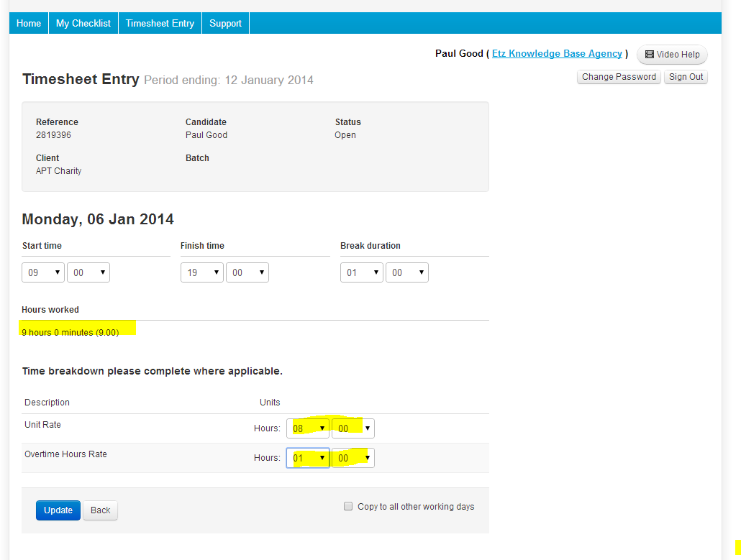Image resolution: width=741 pixels, height=560 pixels.
Task: Select the Monday, 06 Jan 2014 heading
Action: (98, 219)
